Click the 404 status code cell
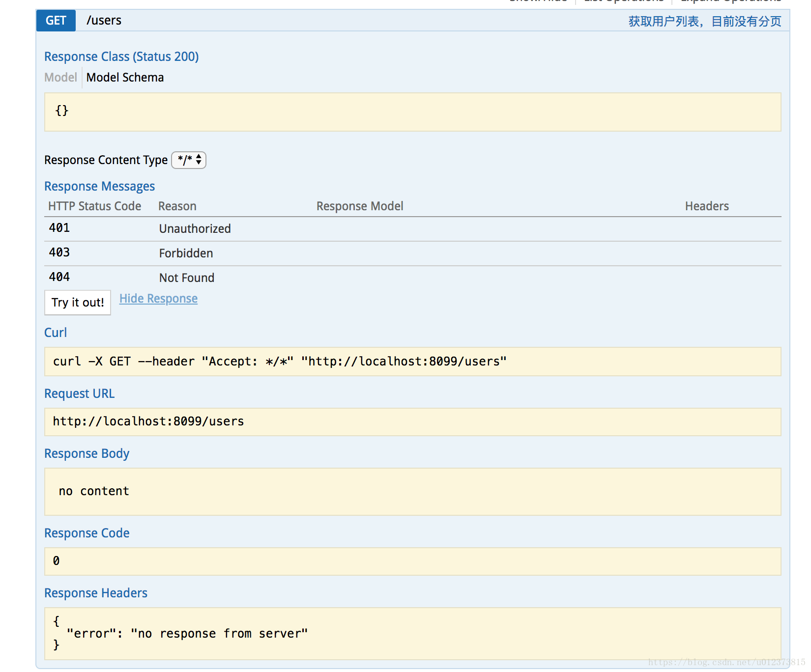 click(59, 277)
